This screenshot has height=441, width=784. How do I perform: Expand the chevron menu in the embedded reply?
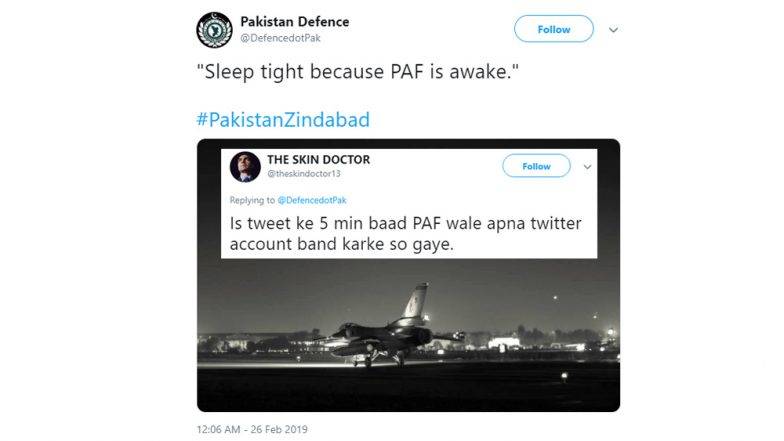586,166
